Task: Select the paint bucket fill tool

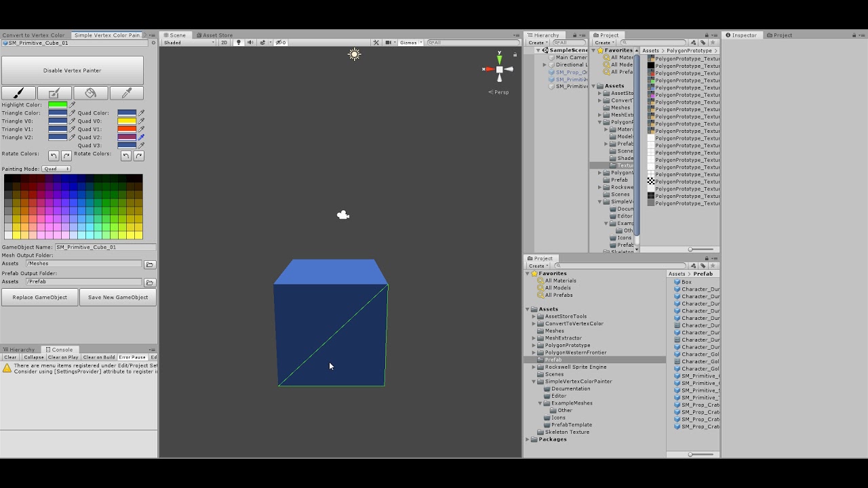Action: [x=91, y=94]
